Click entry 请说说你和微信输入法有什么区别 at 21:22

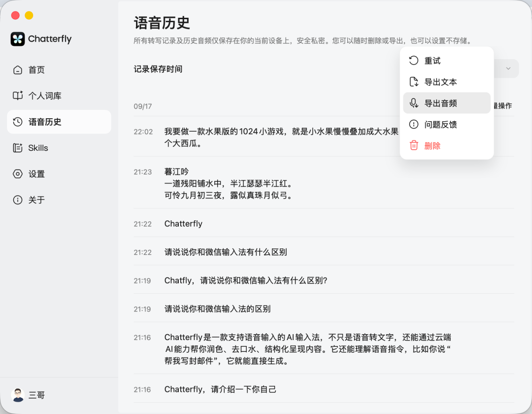(324, 252)
